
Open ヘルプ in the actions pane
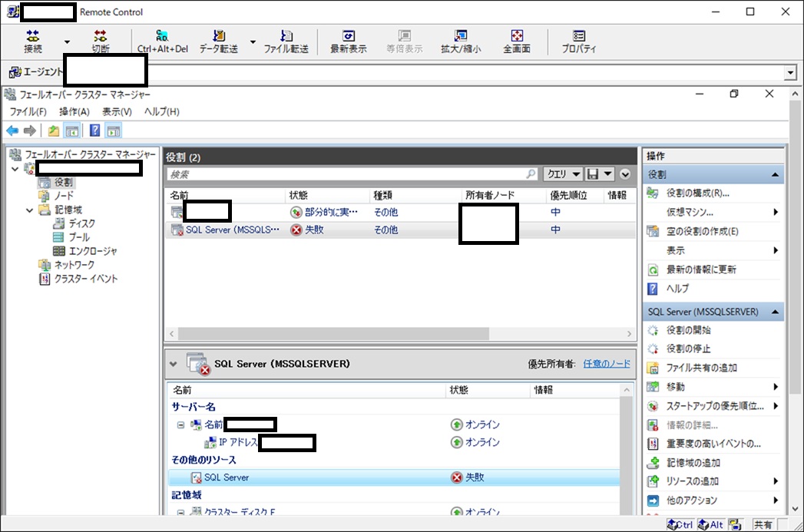click(x=677, y=289)
